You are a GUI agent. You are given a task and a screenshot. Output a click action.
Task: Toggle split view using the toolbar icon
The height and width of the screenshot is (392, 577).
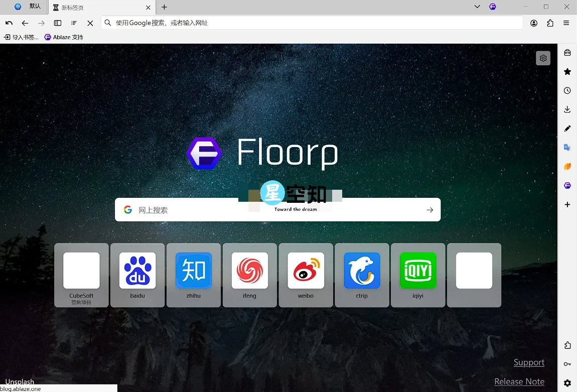click(x=58, y=23)
